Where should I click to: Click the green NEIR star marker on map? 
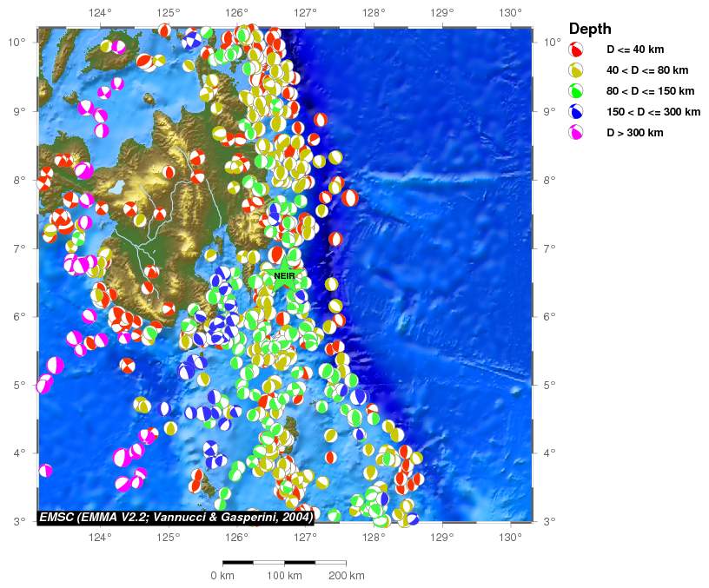point(284,276)
